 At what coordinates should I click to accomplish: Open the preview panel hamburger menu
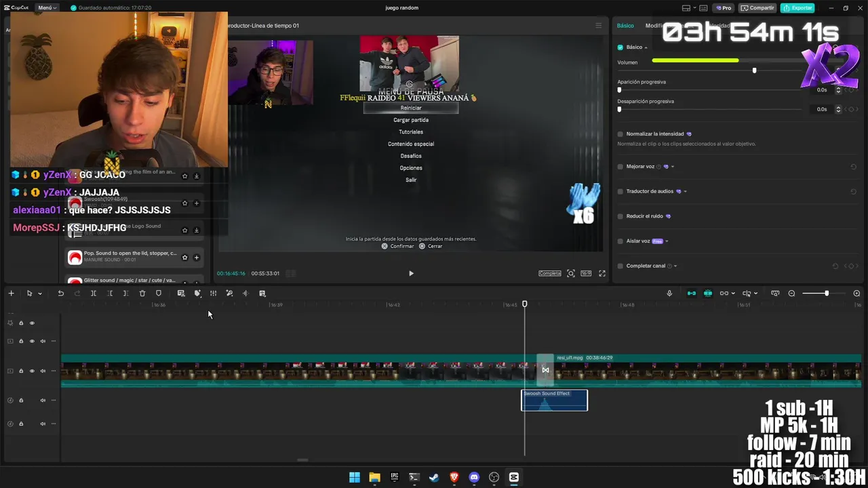pyautogui.click(x=598, y=26)
